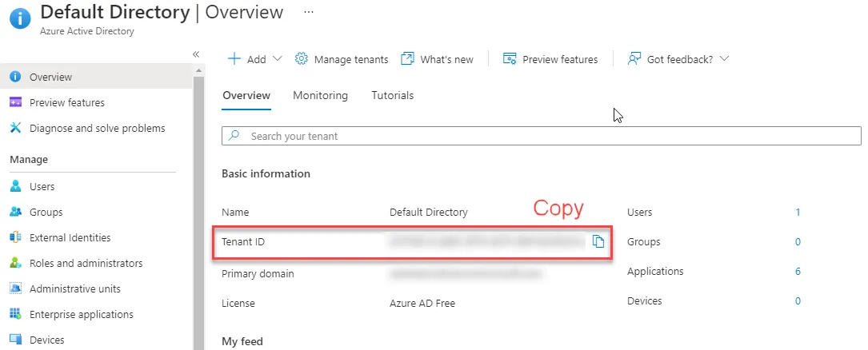Screen dimensions: 868x350
Task: Collapse the sidebar with the double chevron
Action: click(195, 54)
